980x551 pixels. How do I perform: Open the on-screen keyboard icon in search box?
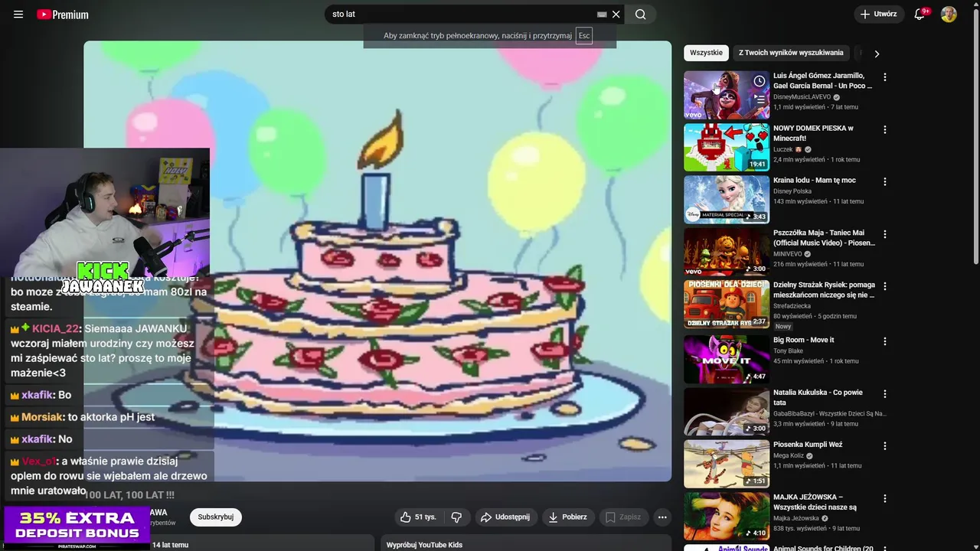tap(602, 15)
